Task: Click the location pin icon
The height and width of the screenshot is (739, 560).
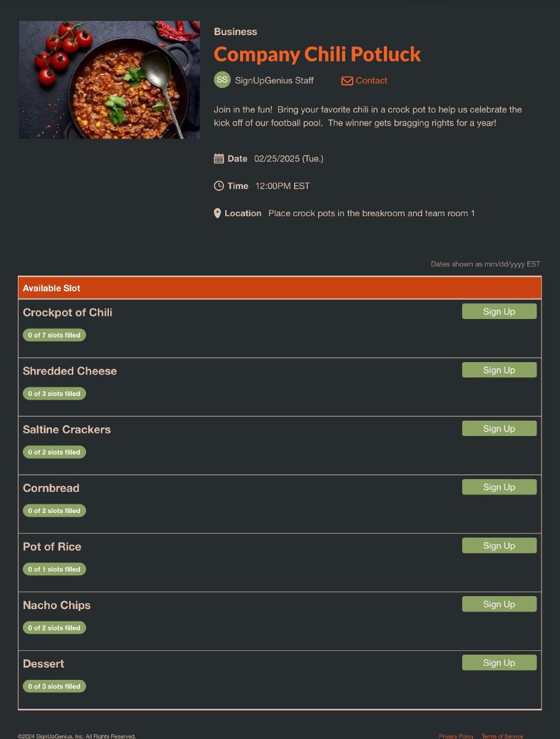Action: [217, 212]
